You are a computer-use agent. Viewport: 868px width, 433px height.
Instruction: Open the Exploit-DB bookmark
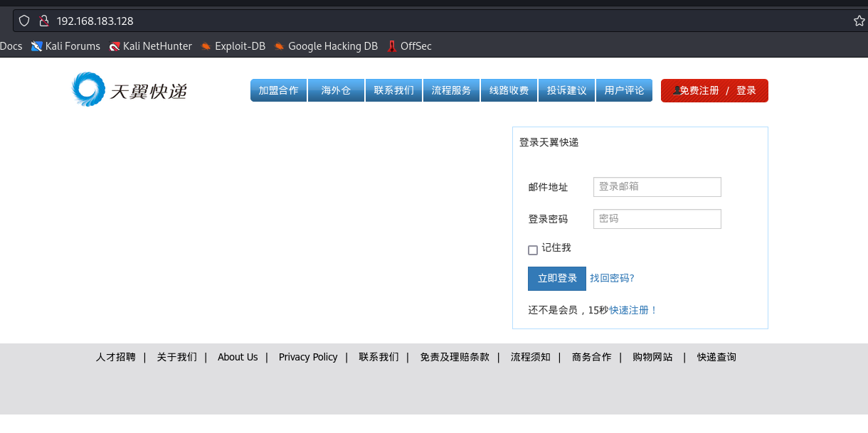pos(233,46)
